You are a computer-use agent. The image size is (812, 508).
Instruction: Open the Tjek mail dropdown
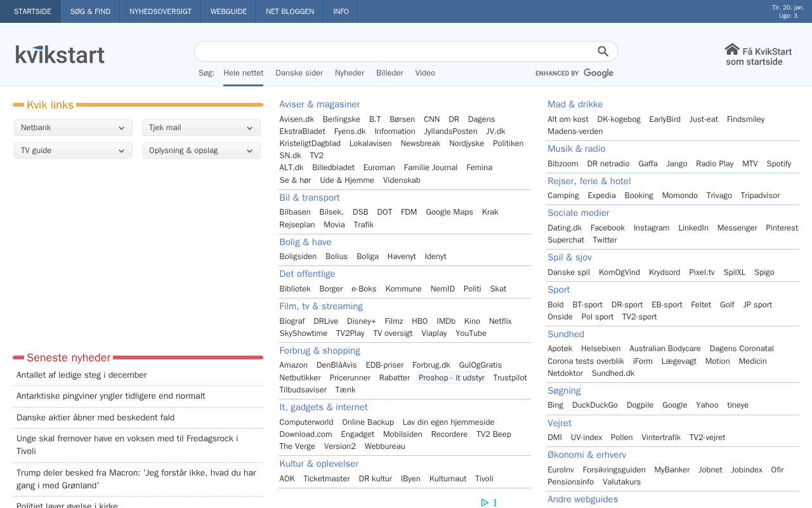201,128
